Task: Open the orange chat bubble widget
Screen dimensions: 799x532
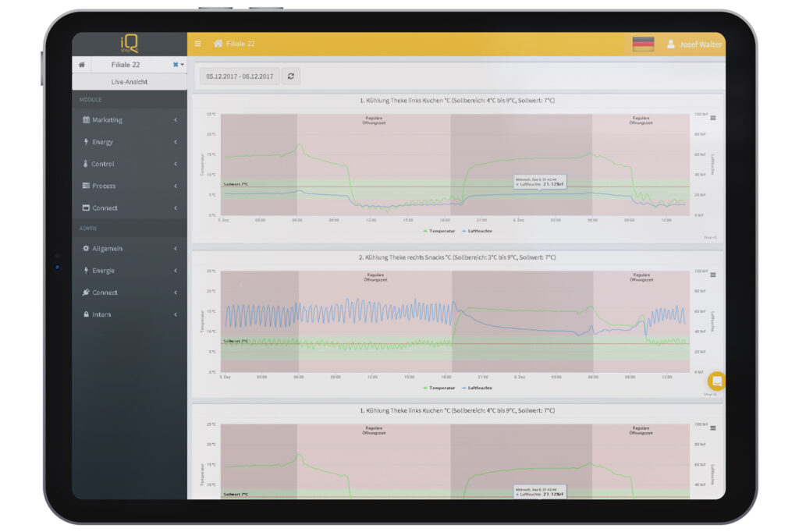Action: 716,381
